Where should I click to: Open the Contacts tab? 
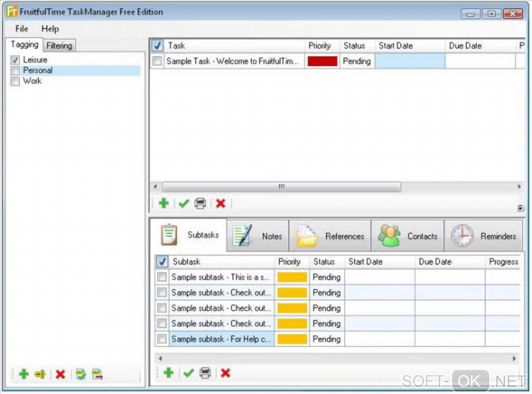[408, 236]
